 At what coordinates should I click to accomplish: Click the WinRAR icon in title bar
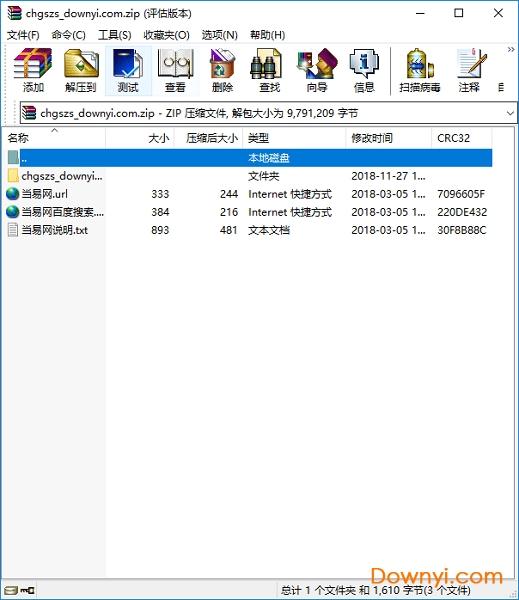click(x=15, y=13)
